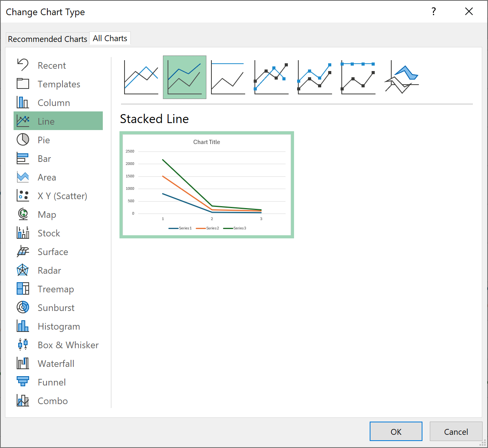Viewport: 488px width, 448px height.
Task: Click the Combo chart icon
Action: [x=23, y=400]
